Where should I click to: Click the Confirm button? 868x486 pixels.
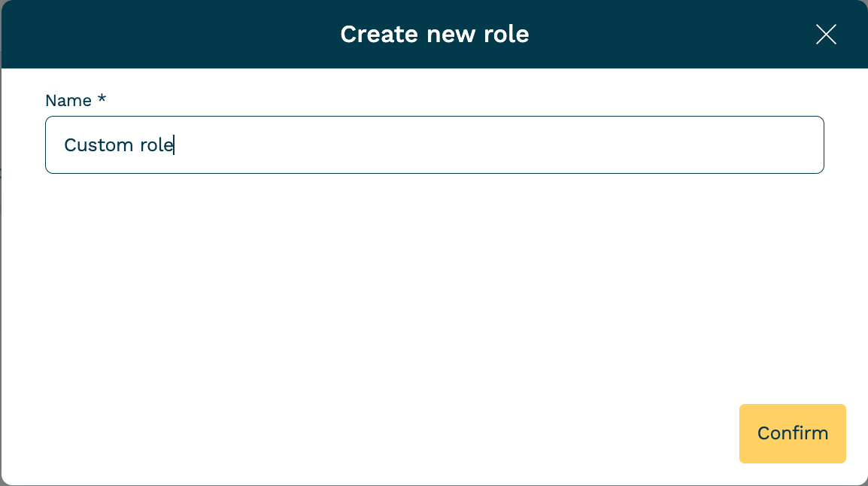coord(792,433)
